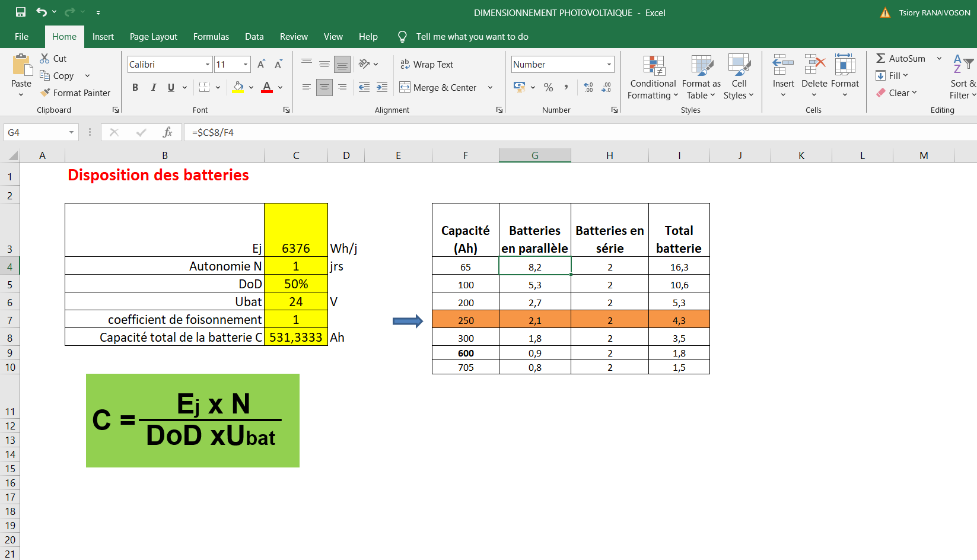Click the Delete cells icon
Viewport: 977px width, 560px height.
click(x=814, y=65)
